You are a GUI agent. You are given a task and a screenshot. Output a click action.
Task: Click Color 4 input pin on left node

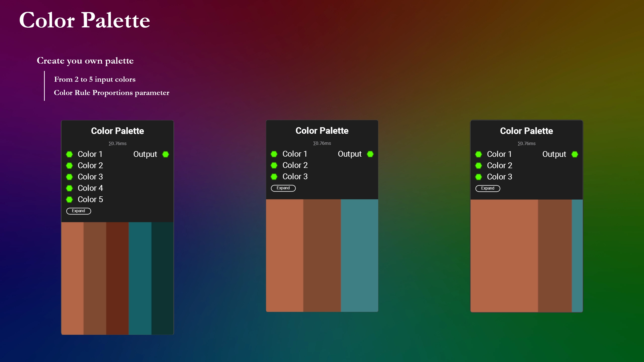tap(69, 188)
